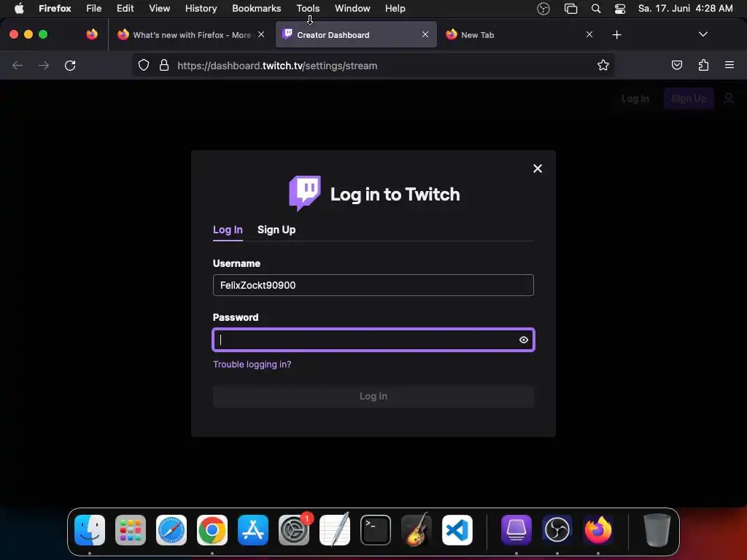Screen dimensions: 747x560
Task: Open the History menu
Action: 201,8
